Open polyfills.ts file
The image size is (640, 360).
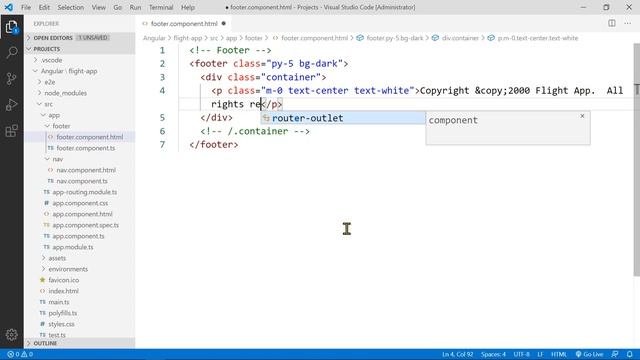coord(80,313)
